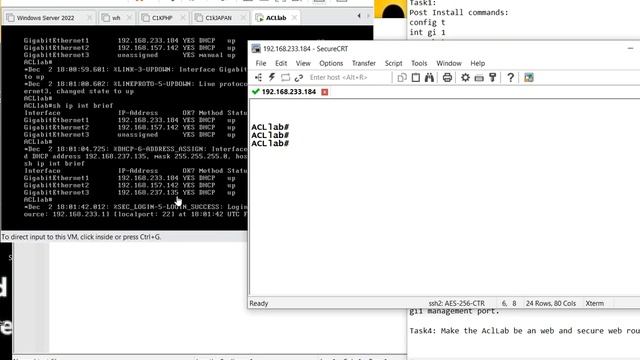Click the last toolbar icon after Help

click(529, 78)
